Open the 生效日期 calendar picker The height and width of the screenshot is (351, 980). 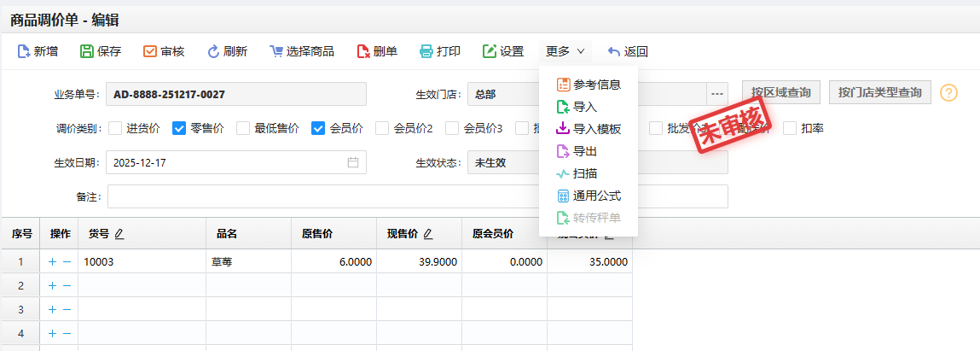coord(353,162)
